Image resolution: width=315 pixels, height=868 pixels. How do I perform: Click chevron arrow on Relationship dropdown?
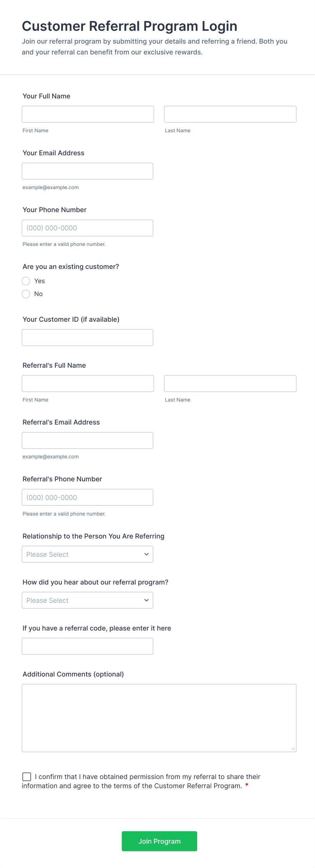pos(146,554)
